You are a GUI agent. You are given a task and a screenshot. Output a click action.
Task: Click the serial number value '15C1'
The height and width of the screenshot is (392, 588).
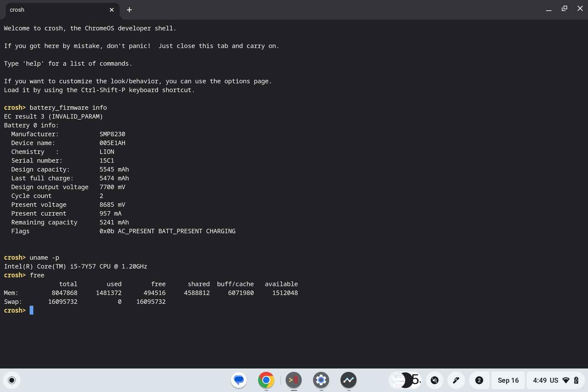click(x=107, y=160)
